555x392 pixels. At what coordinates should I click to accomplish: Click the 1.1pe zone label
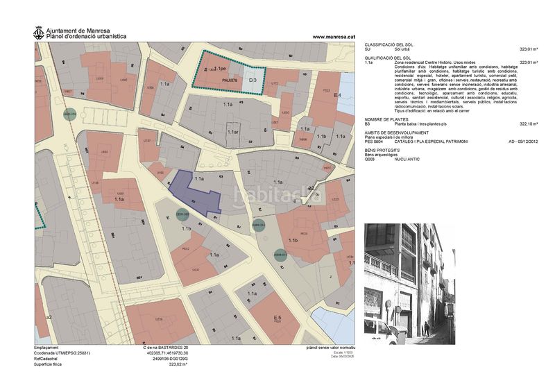220,69
